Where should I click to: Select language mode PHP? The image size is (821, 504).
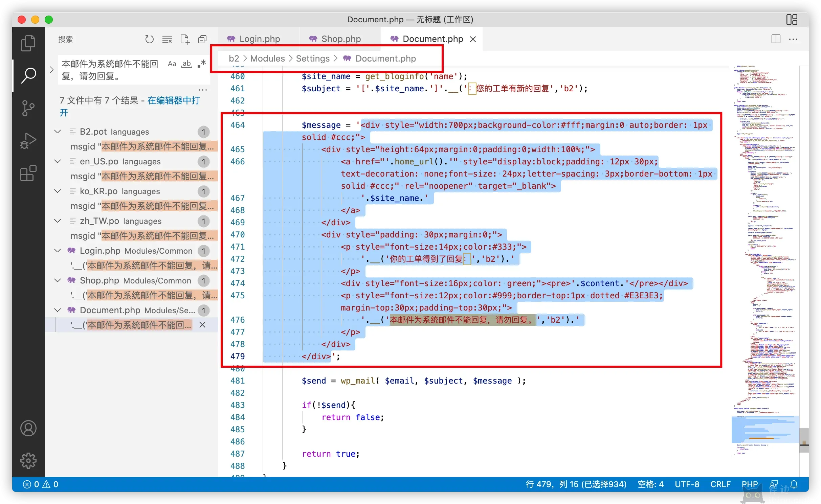(x=750, y=484)
